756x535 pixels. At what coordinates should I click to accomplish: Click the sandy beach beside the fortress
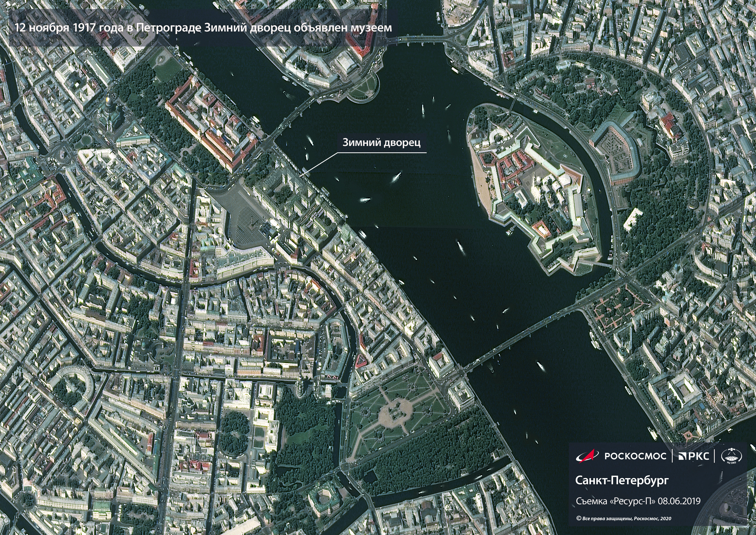coord(481,183)
